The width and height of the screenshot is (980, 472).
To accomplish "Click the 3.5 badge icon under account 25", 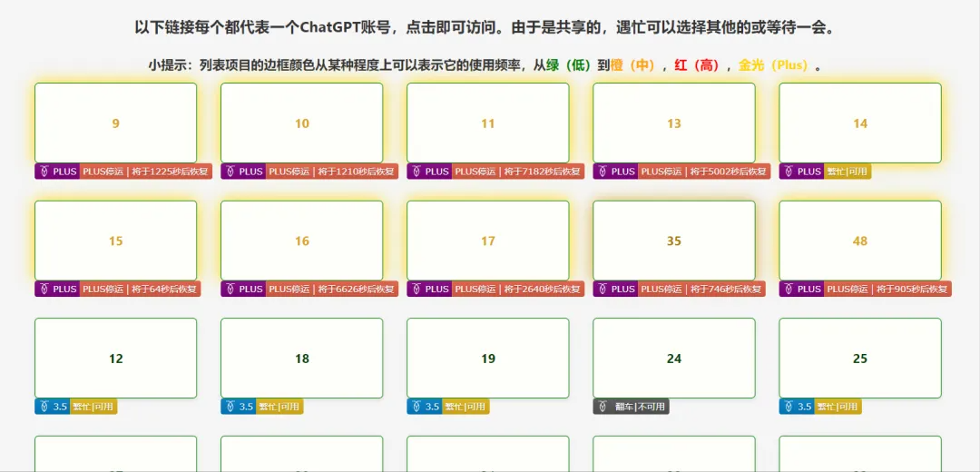I will click(x=788, y=407).
